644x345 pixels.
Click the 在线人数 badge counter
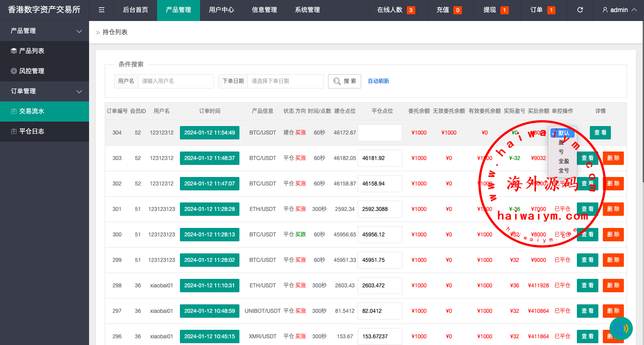(410, 10)
